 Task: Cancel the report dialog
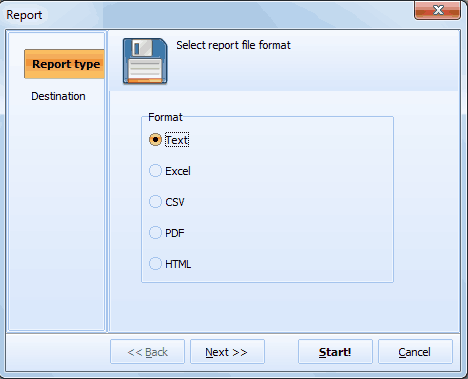[x=415, y=352]
